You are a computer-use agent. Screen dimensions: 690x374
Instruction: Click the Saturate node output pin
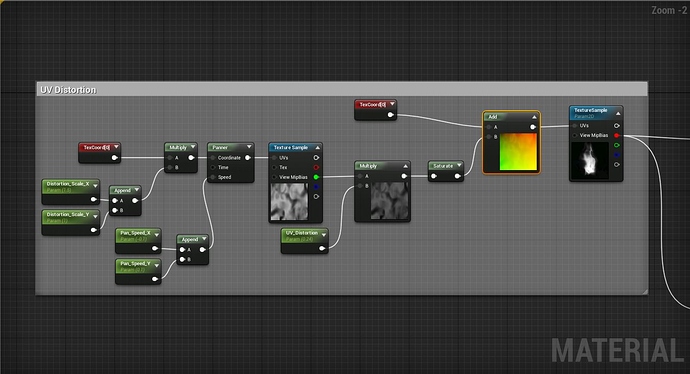coord(457,176)
